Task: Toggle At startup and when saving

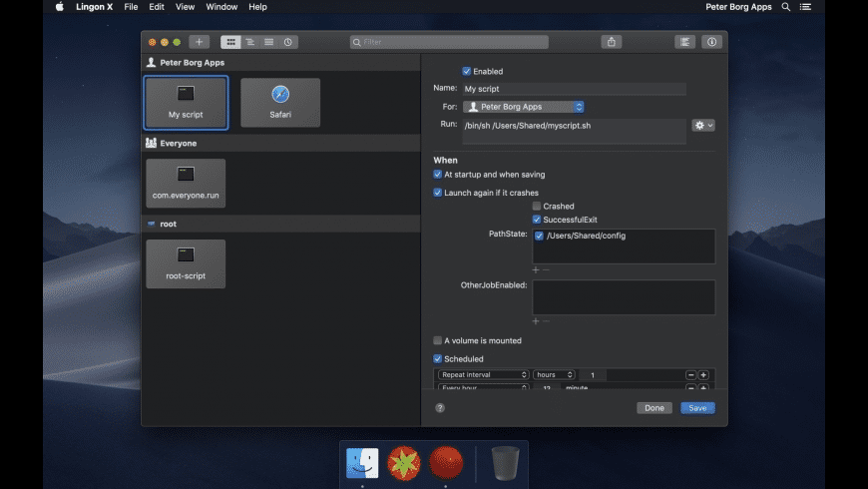Action: 438,175
